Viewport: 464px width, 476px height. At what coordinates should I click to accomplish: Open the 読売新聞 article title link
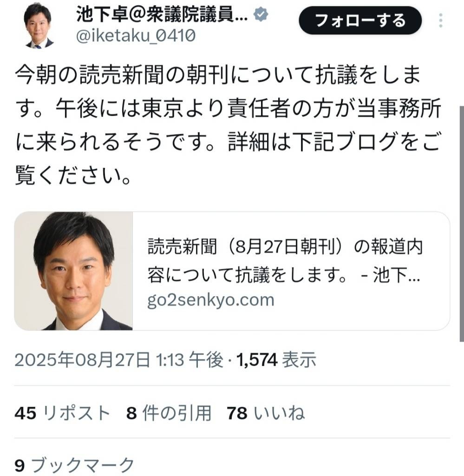285,261
